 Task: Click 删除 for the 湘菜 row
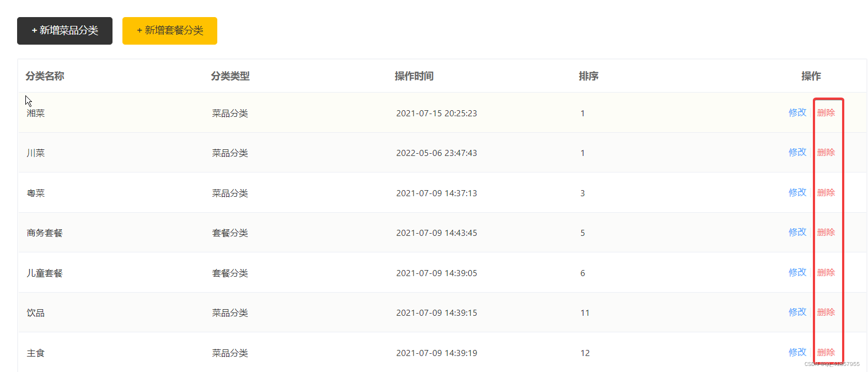coord(826,112)
